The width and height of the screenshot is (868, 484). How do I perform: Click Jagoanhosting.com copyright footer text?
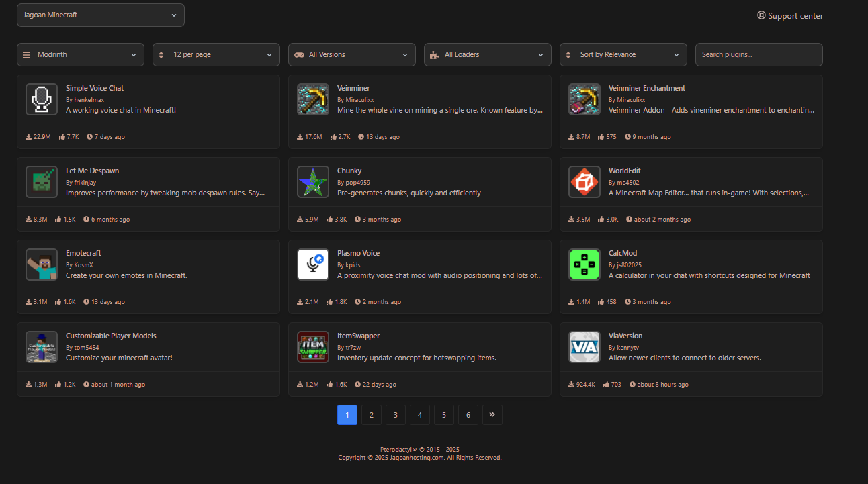point(420,458)
